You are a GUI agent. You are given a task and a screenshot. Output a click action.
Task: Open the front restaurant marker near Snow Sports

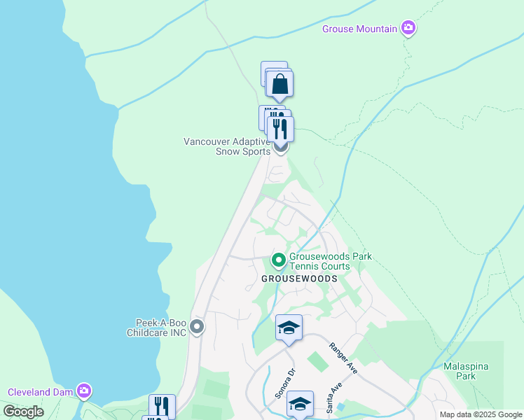pyautogui.click(x=281, y=130)
